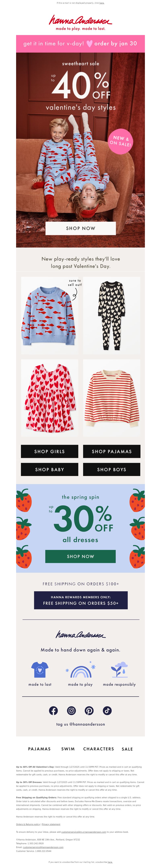The width and height of the screenshot is (161, 868).
Task: Open the Pinterest icon link
Action: [x=89, y=711]
